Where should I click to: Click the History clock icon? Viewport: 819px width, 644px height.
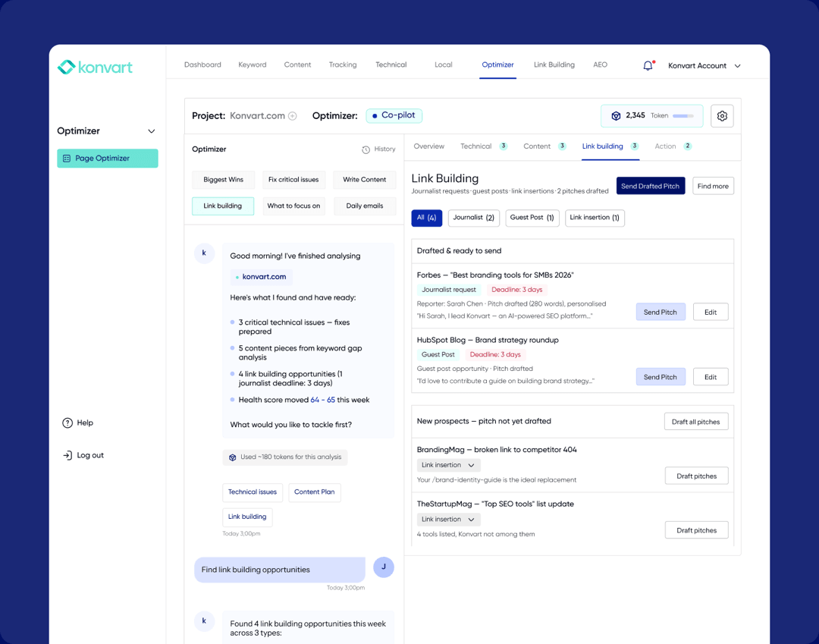pos(366,150)
